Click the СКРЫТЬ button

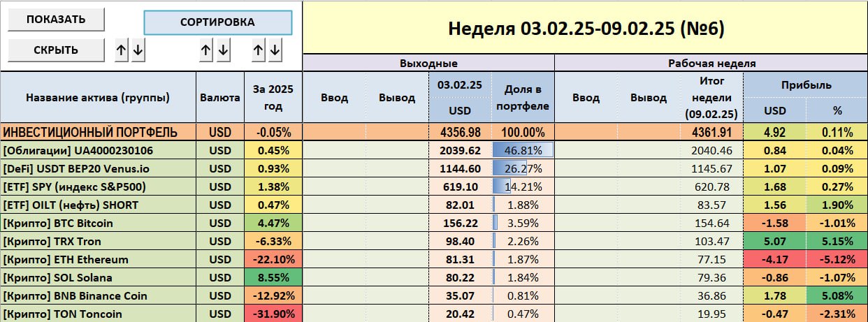coord(57,50)
